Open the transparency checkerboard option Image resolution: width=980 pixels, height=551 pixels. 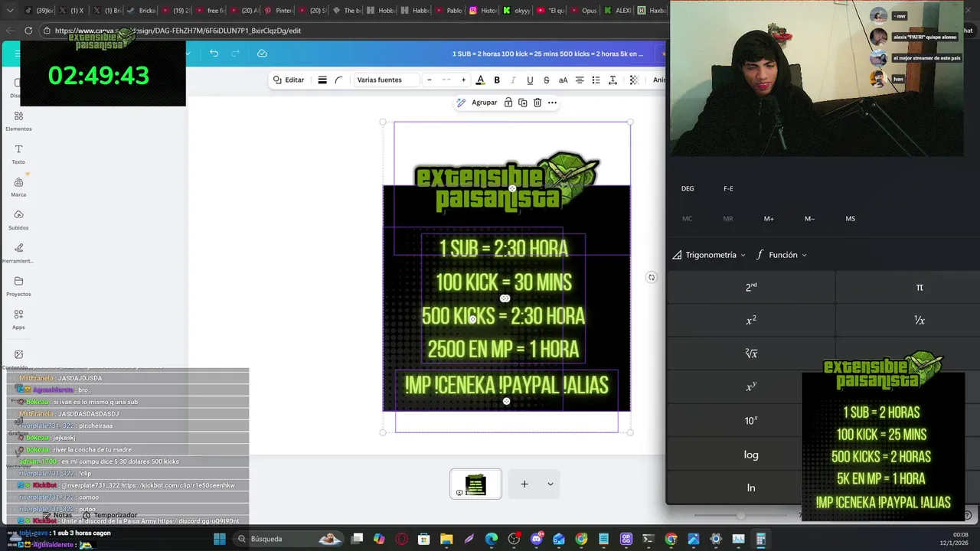coord(634,80)
